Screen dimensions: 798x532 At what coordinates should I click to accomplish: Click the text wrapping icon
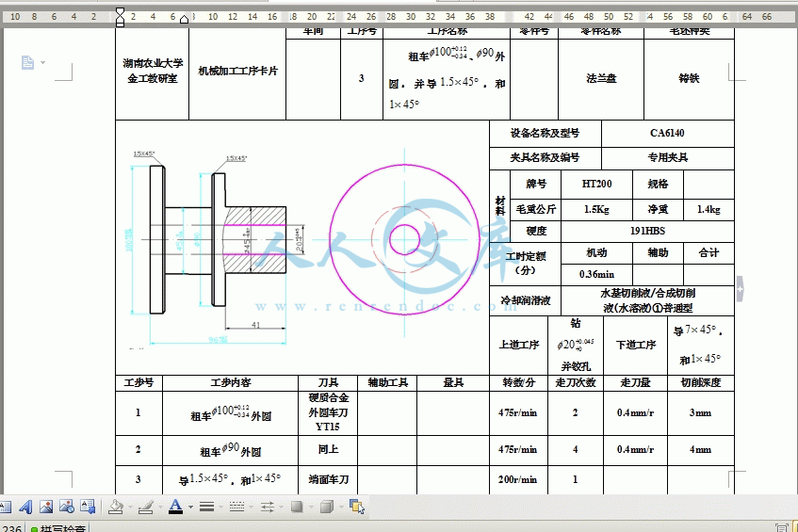pyautogui.click(x=88, y=507)
